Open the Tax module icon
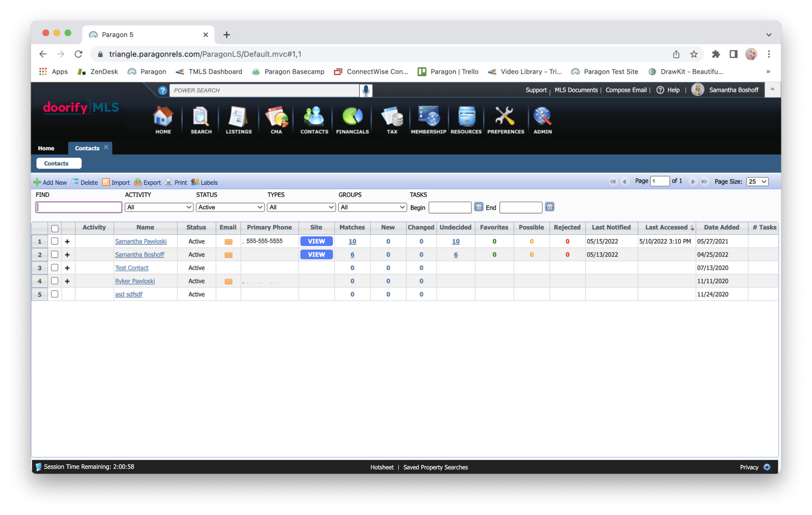 pyautogui.click(x=392, y=120)
